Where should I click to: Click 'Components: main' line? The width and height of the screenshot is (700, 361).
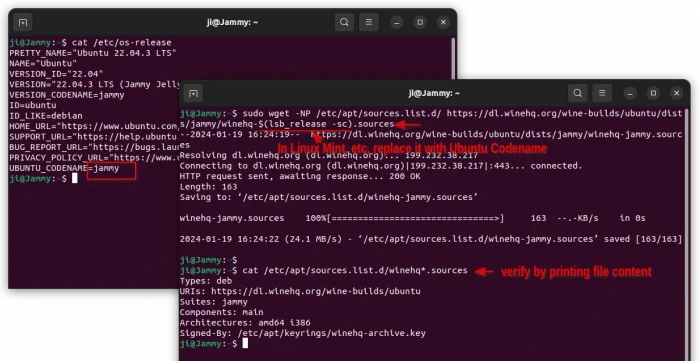coord(221,312)
